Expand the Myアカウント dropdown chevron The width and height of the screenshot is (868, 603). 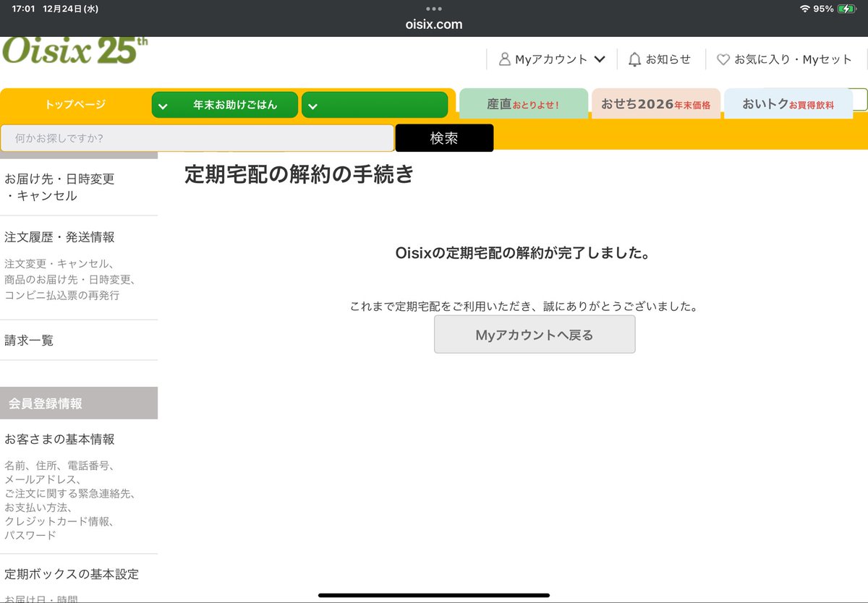pyautogui.click(x=599, y=59)
